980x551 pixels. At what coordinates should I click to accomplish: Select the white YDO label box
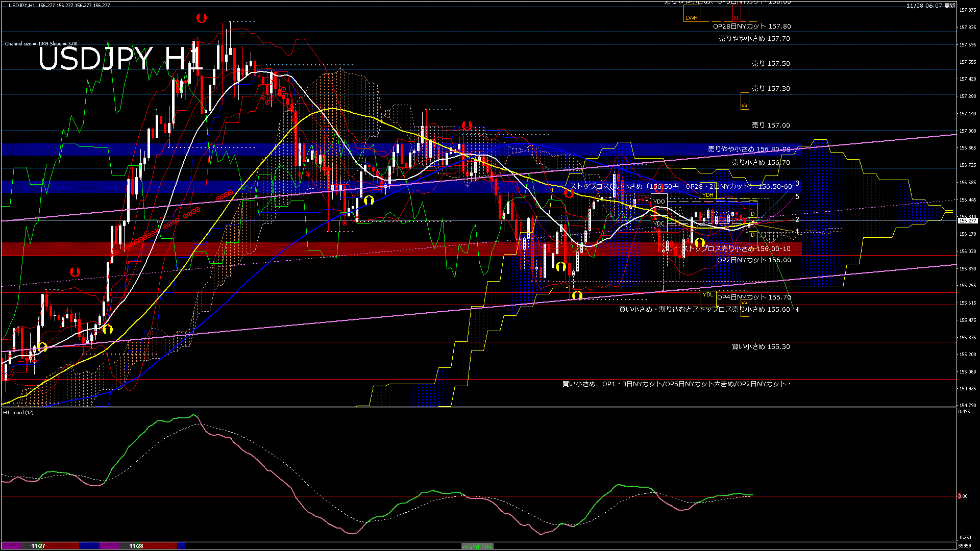[659, 202]
